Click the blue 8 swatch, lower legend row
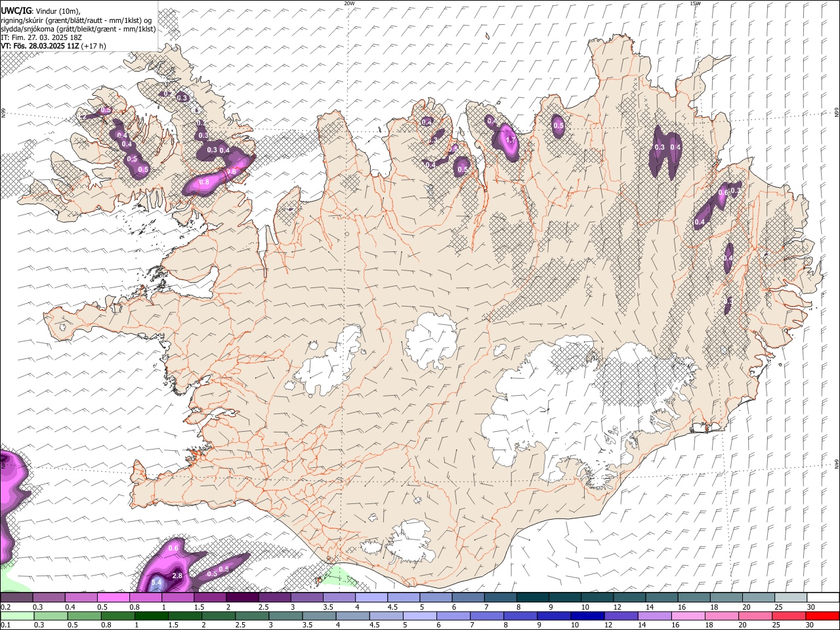 [520, 616]
